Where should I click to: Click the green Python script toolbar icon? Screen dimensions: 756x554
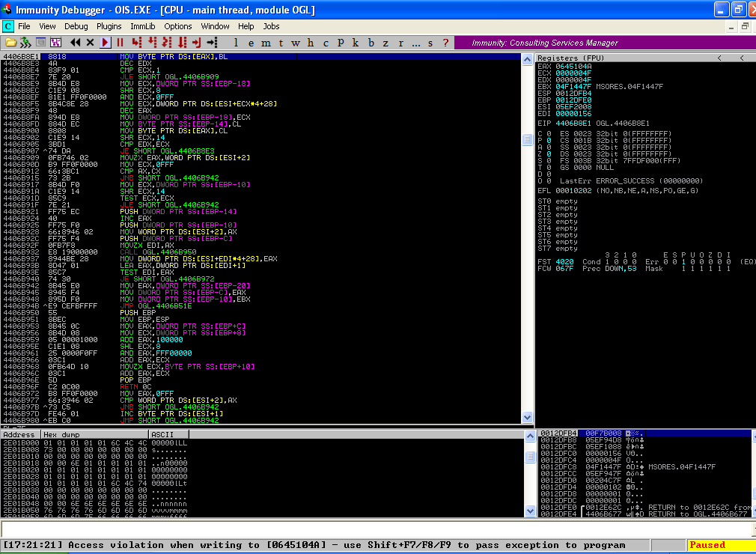click(25, 43)
